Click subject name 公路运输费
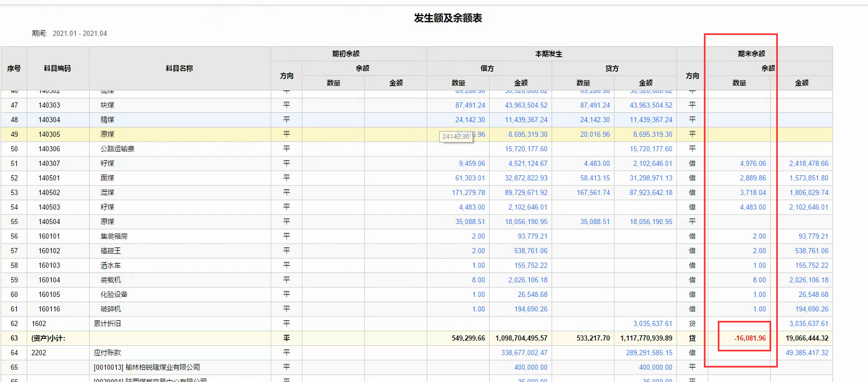Image resolution: width=868 pixels, height=382 pixels. 118,149
